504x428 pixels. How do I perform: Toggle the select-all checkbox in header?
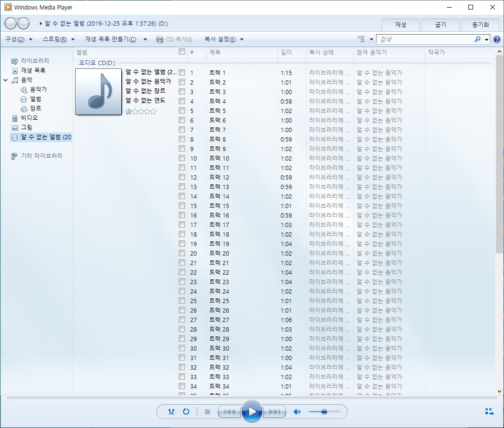coord(182,52)
